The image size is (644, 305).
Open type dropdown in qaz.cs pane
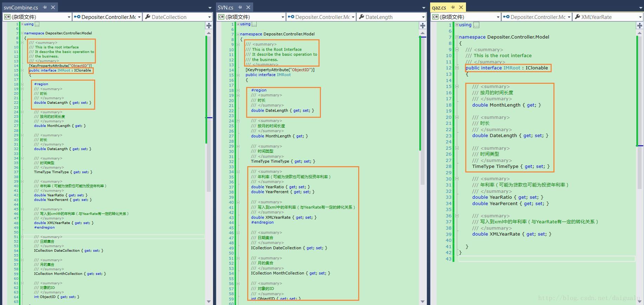pos(569,17)
